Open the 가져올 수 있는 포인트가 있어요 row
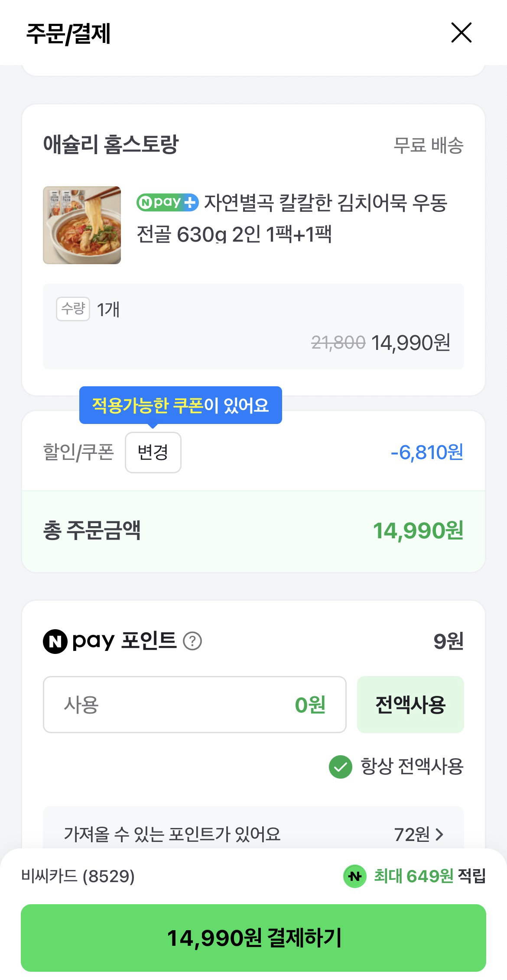This screenshot has width=507, height=980. 253,834
